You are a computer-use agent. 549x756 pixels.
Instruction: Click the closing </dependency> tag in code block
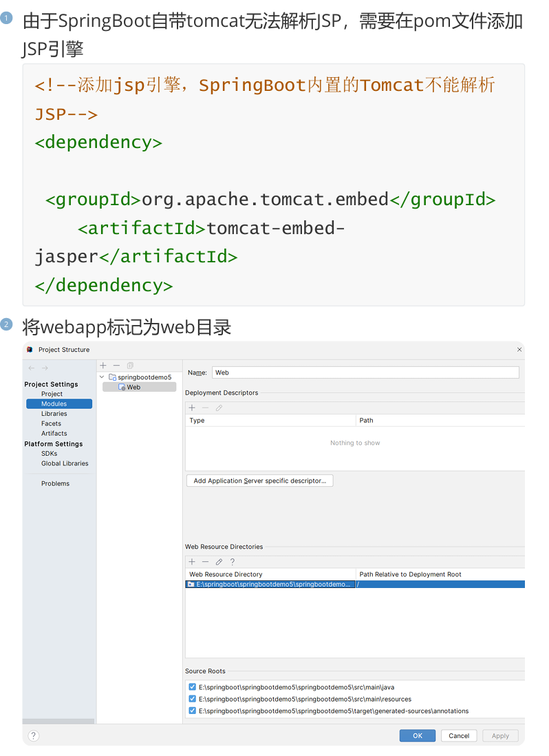(x=103, y=286)
